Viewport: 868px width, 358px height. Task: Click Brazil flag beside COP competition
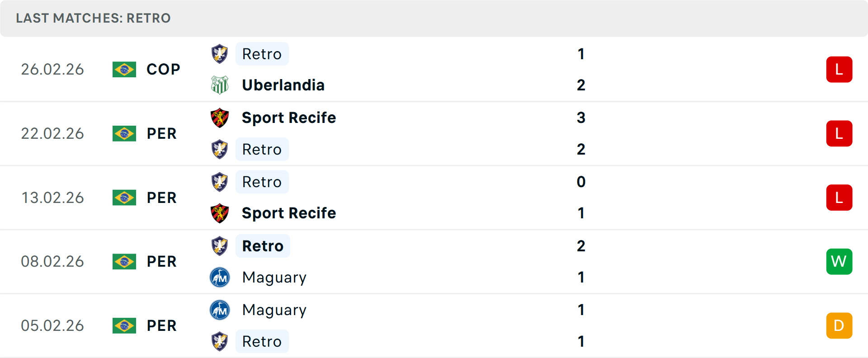click(124, 69)
